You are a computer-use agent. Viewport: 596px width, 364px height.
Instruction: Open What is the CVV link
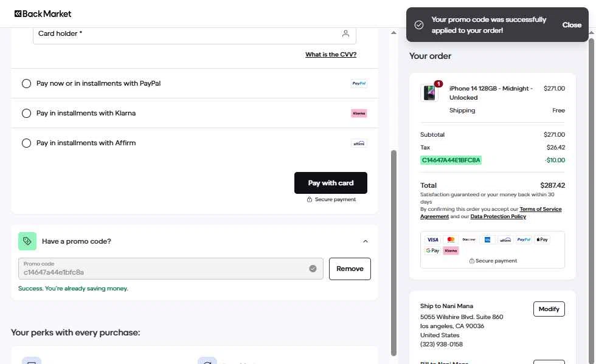coord(331,54)
